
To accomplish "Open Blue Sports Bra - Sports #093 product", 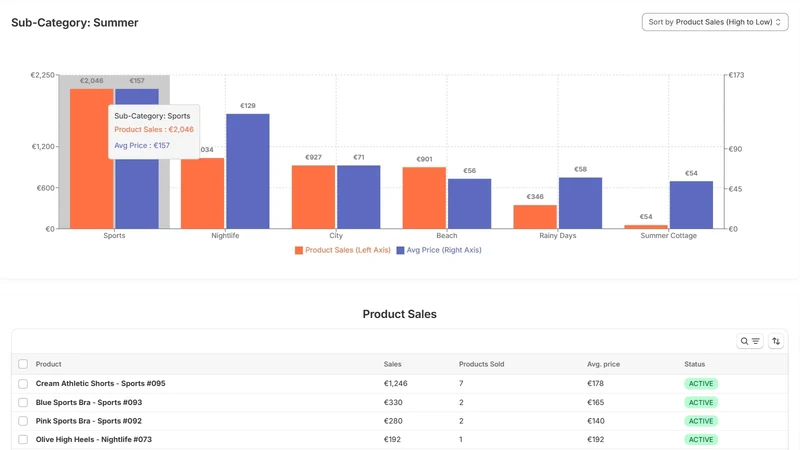I will (x=89, y=402).
